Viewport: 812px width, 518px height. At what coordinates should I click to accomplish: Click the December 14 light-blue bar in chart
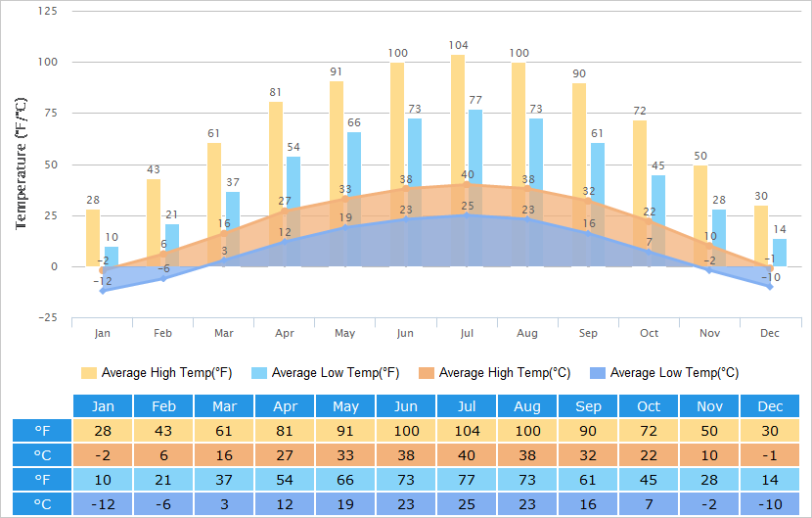pos(780,253)
